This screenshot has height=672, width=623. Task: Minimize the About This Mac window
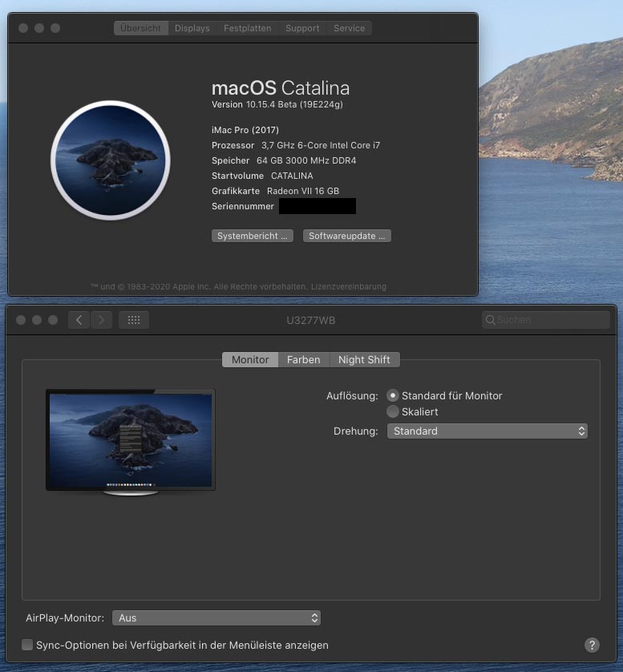tap(38, 28)
